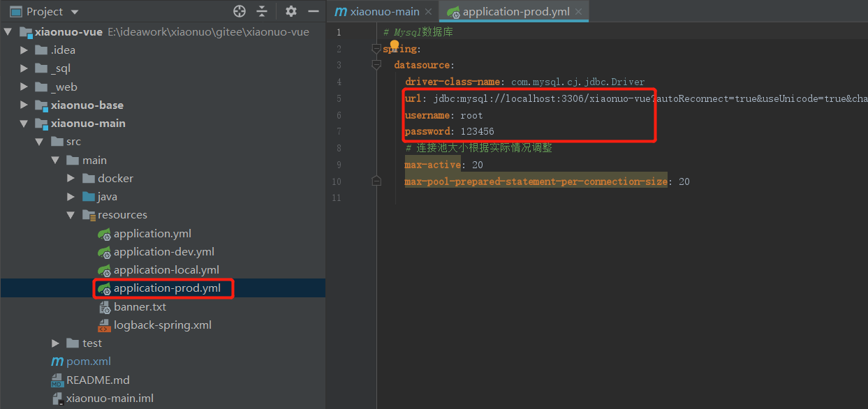Select application-prod.yml file name in Project tree
868x409 pixels.
click(167, 288)
